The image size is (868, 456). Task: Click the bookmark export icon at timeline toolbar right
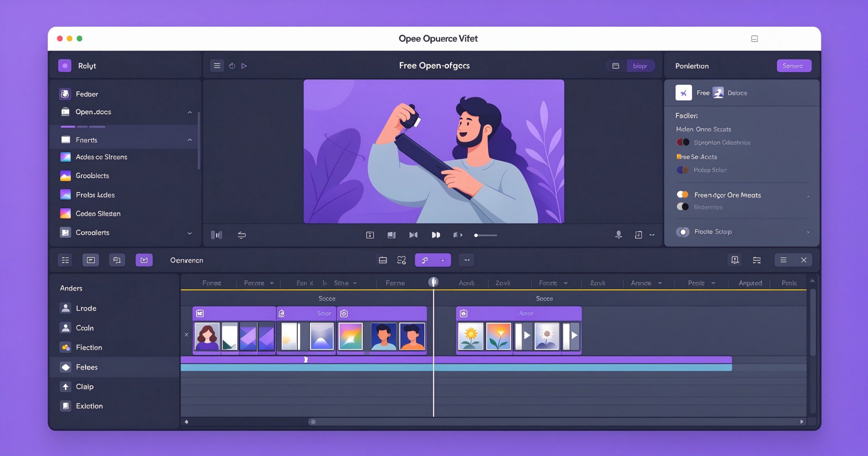pyautogui.click(x=735, y=260)
